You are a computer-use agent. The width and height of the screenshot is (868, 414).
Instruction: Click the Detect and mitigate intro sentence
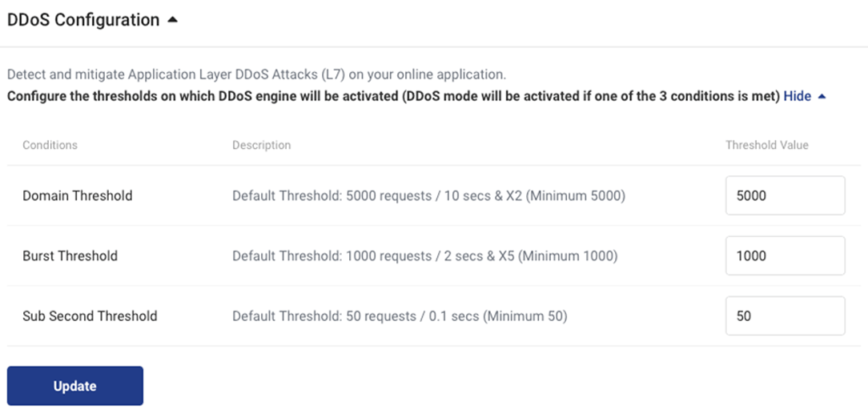tap(256, 74)
